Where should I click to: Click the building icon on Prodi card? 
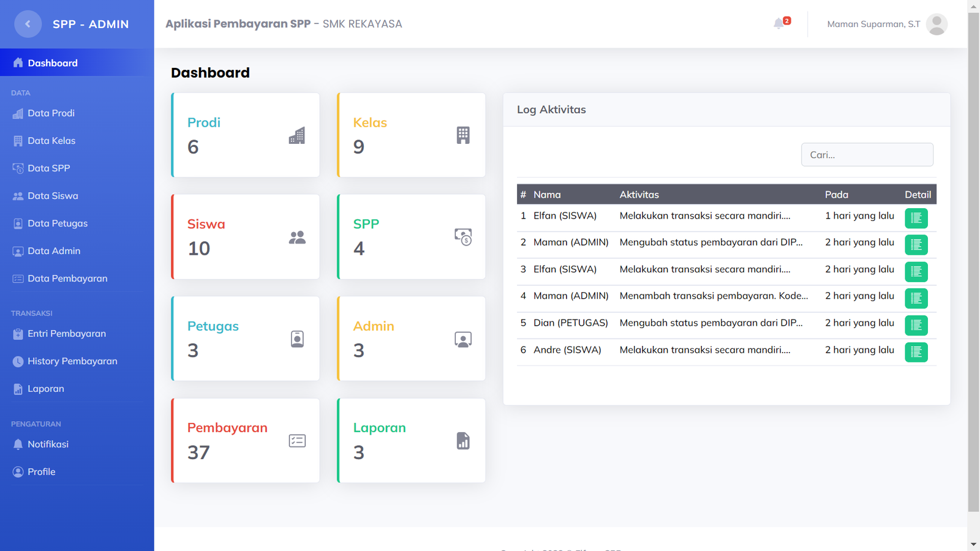pyautogui.click(x=297, y=135)
